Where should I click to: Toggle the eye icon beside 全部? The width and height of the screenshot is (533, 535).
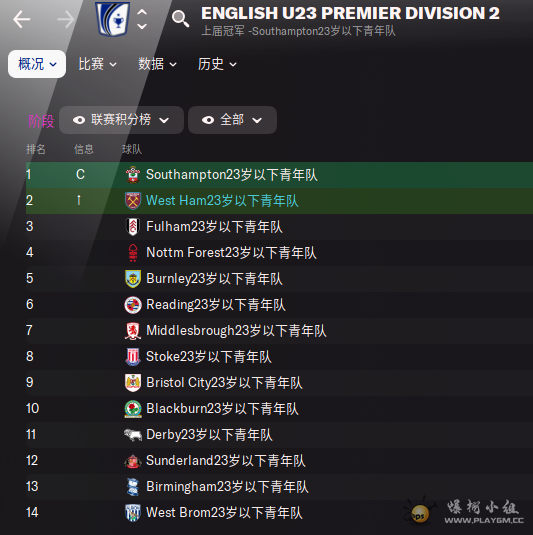tap(208, 120)
